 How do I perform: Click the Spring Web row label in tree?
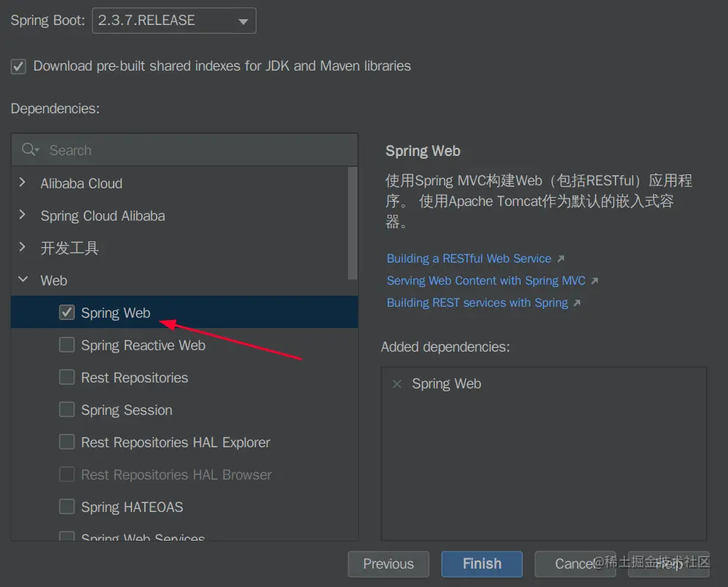click(115, 313)
